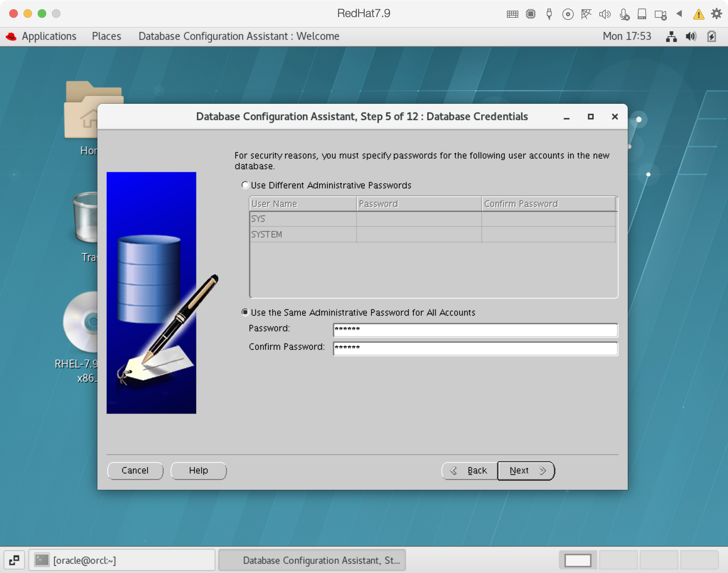This screenshot has height=573, width=728.
Task: Open the Help for this step
Action: point(198,471)
